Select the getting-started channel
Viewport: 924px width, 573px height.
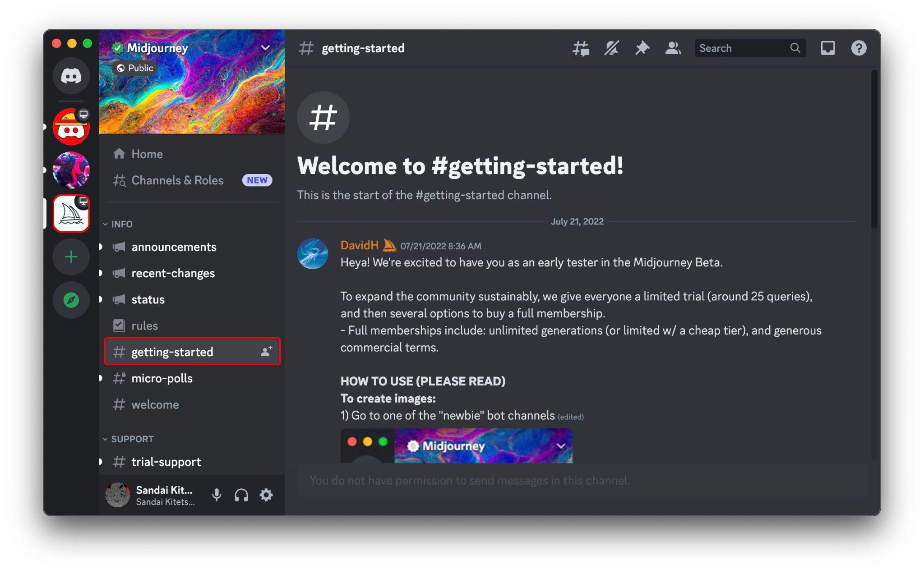click(x=192, y=352)
